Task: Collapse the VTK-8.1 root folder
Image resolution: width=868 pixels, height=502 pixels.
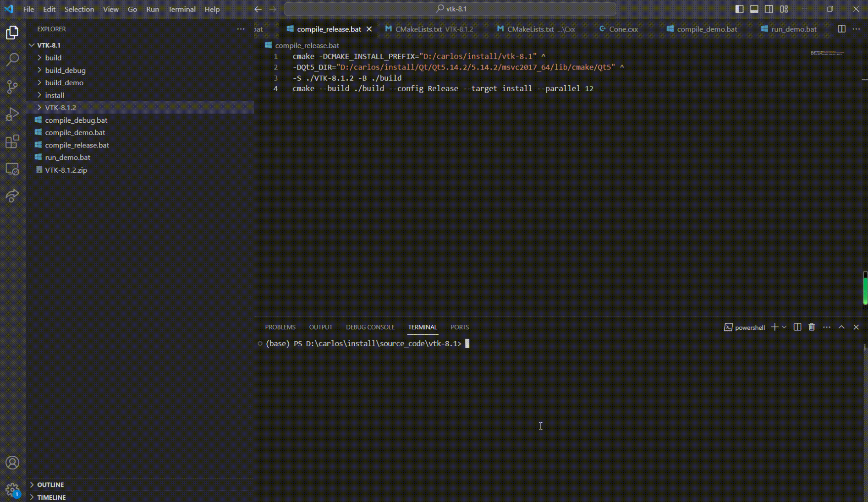Action: point(32,45)
